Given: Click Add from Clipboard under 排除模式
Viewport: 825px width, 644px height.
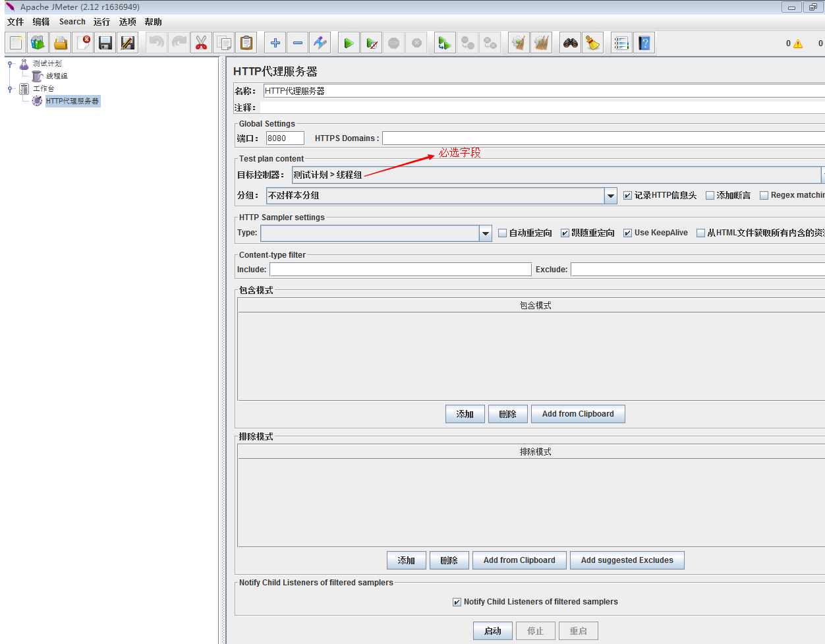Looking at the screenshot, I should pos(519,560).
